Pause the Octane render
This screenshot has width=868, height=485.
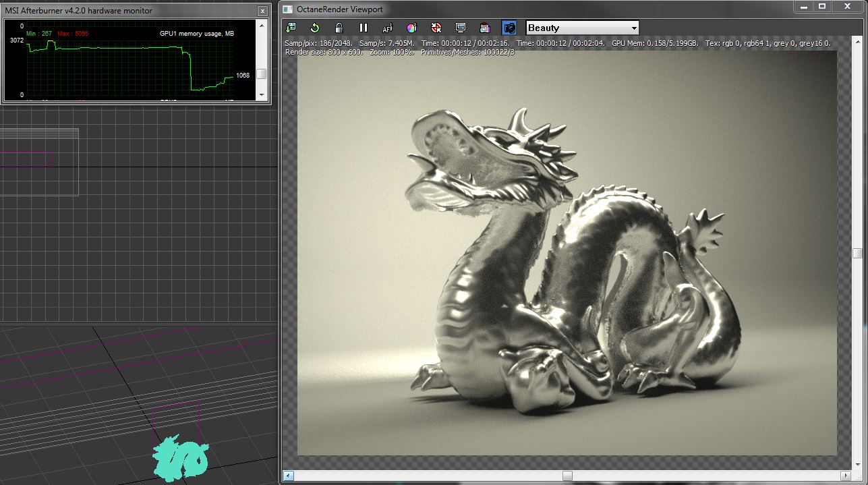pos(364,28)
